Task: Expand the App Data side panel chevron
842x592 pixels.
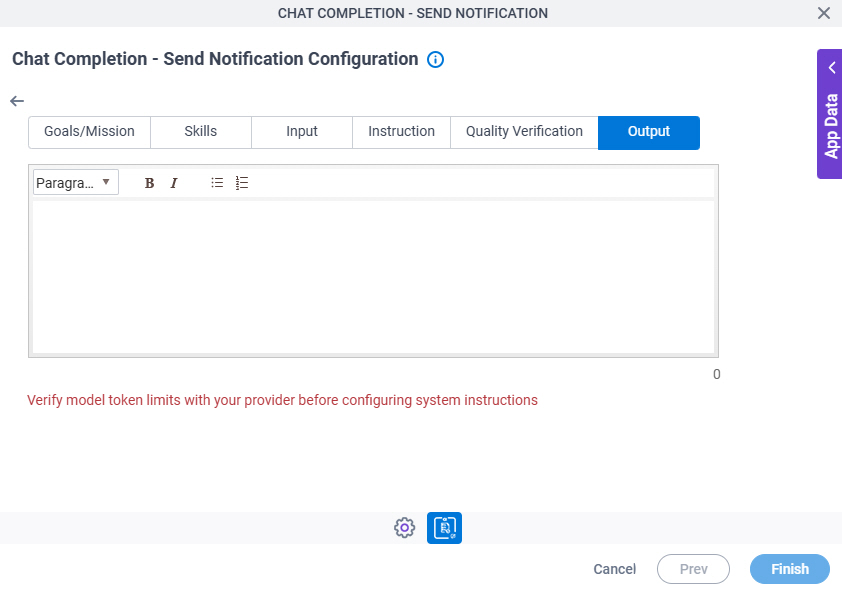Action: coord(832,68)
